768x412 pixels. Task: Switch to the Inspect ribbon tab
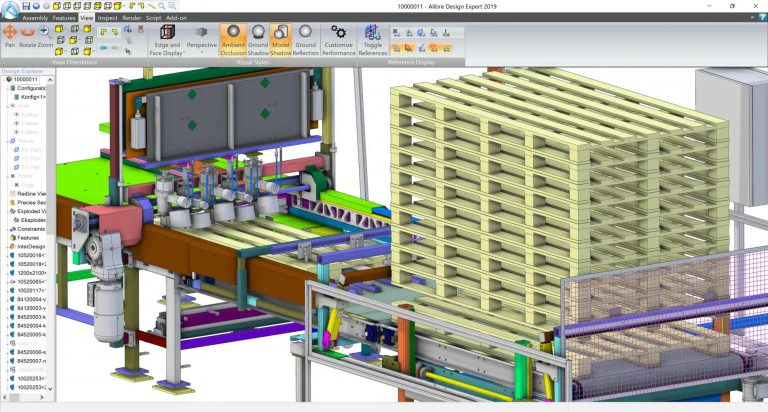coord(107,18)
